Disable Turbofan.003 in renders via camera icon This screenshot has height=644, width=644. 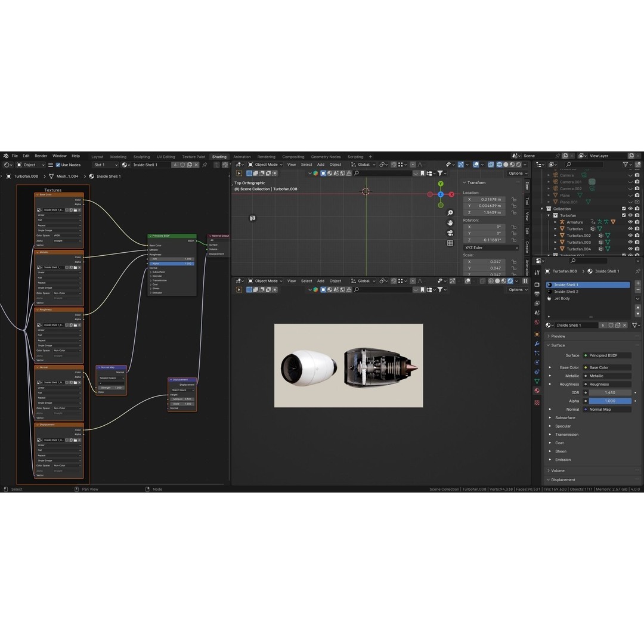[x=637, y=242]
